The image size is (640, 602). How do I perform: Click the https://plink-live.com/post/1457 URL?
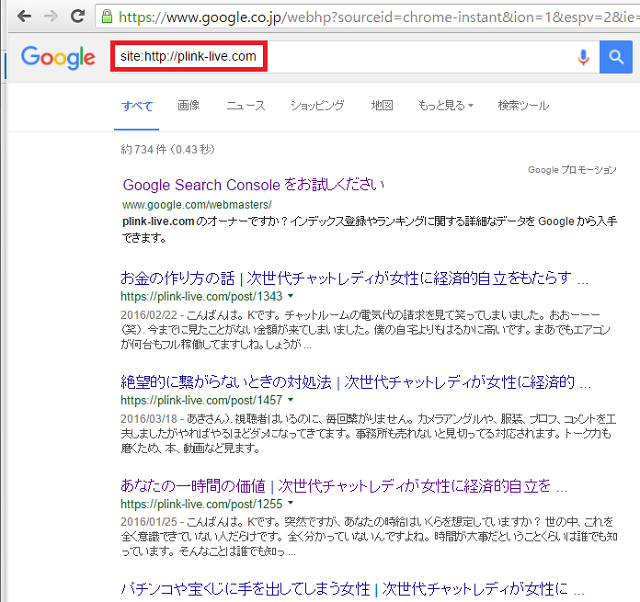(202, 400)
